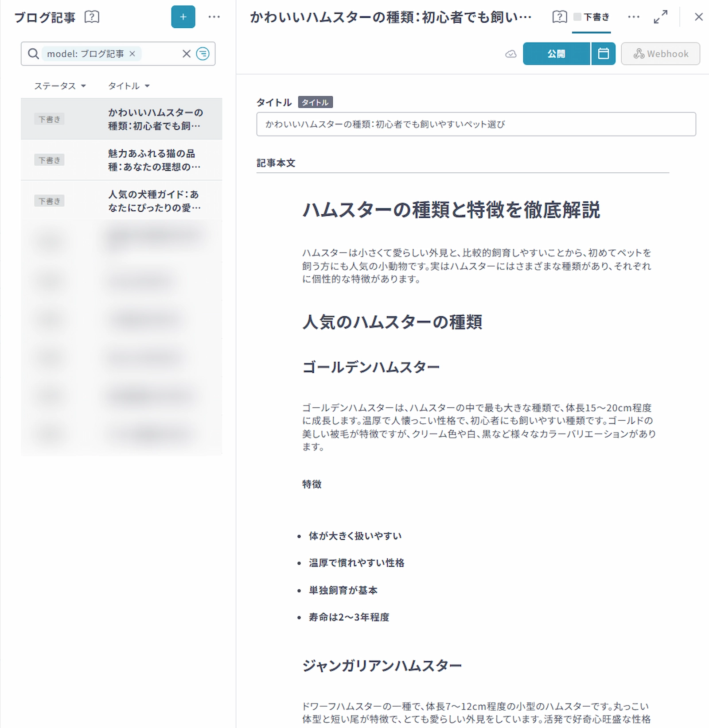Click the cloud save status icon
Image resolution: width=709 pixels, height=728 pixels.
[x=511, y=54]
